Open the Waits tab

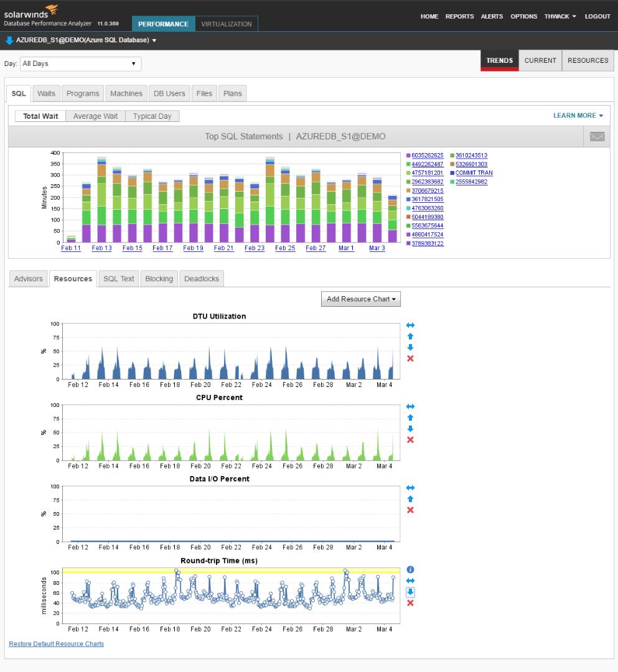click(46, 93)
